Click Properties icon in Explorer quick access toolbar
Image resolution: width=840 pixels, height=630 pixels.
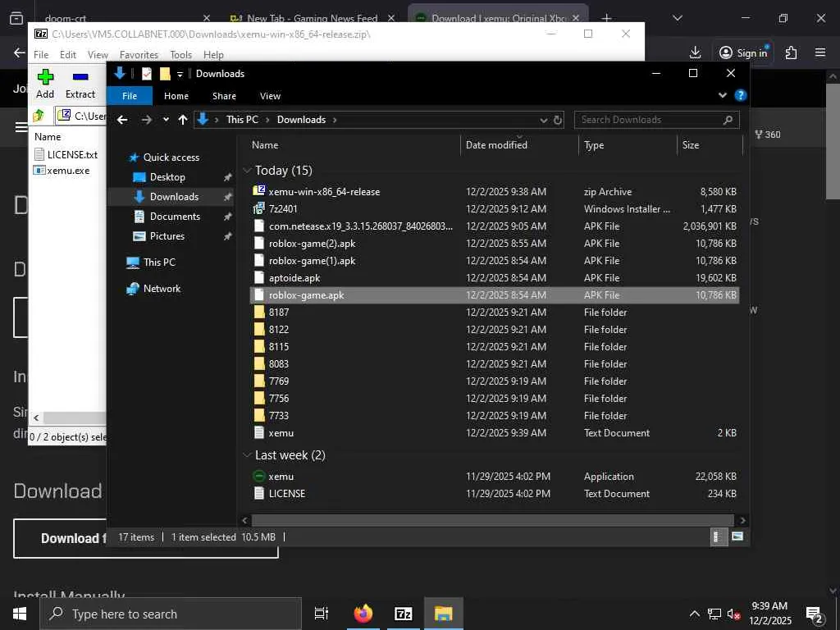tap(146, 73)
